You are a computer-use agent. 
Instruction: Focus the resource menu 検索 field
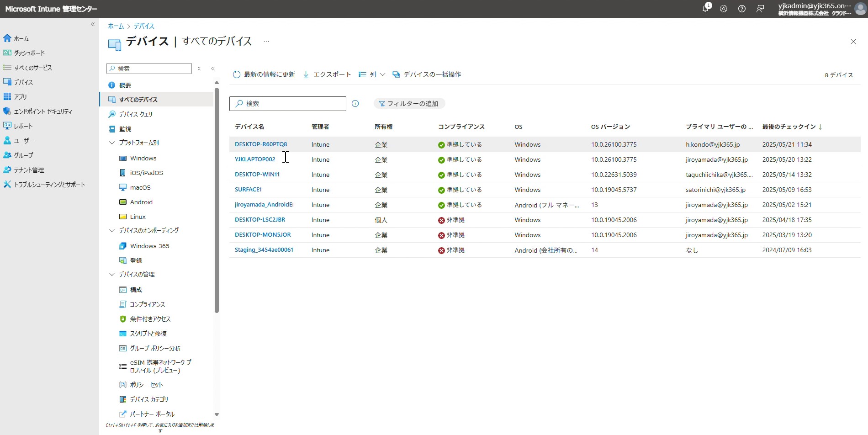149,69
